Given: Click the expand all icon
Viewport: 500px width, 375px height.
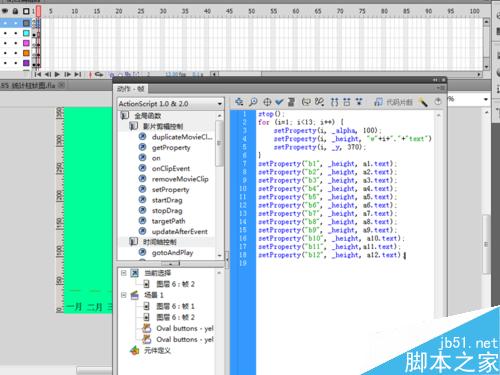Looking at the screenshot, I should (x=359, y=102).
